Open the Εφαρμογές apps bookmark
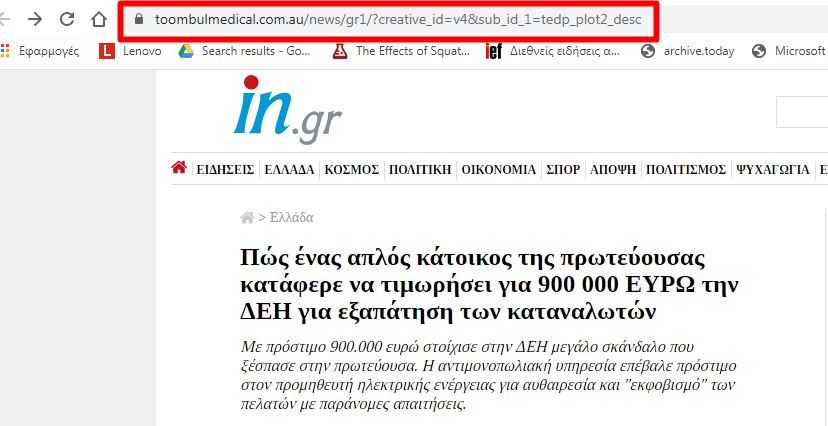Viewport: 828px width, 426px height. pyautogui.click(x=40, y=51)
